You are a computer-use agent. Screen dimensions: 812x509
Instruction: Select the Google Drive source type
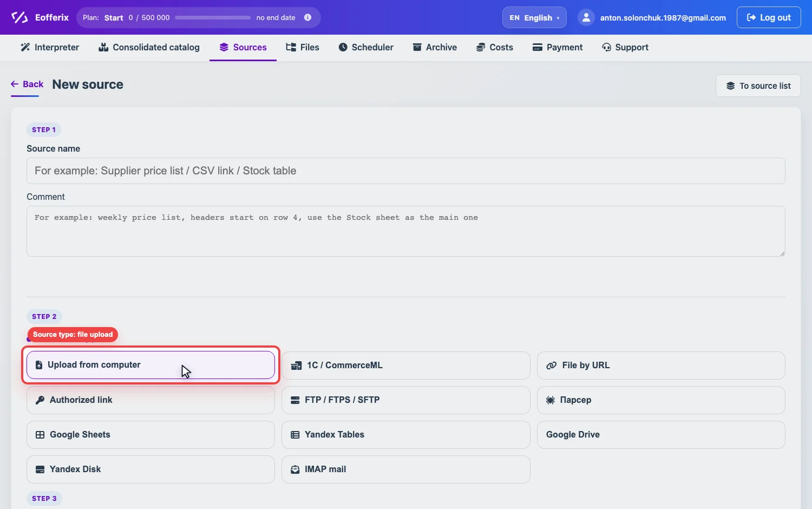tap(661, 435)
